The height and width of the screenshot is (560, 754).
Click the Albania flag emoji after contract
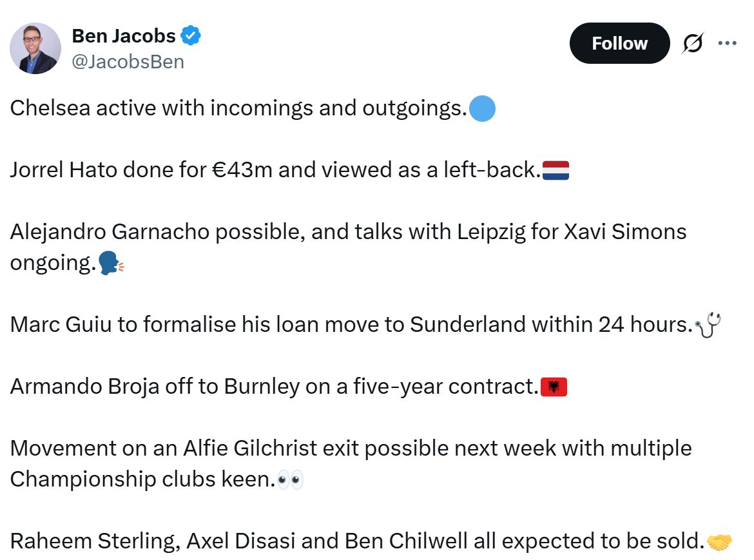point(555,387)
